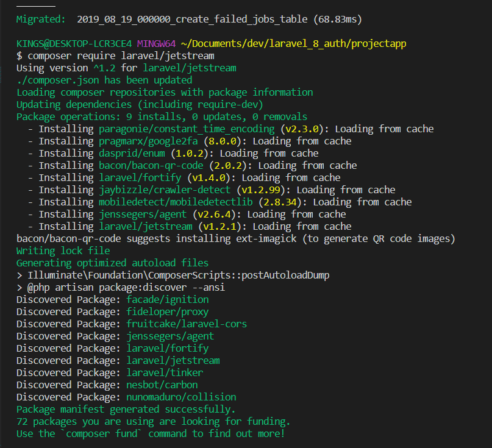Screen dimensions: 492x448
Task: Click the discovered package nesbot/carbon
Action: pyautogui.click(x=162, y=385)
